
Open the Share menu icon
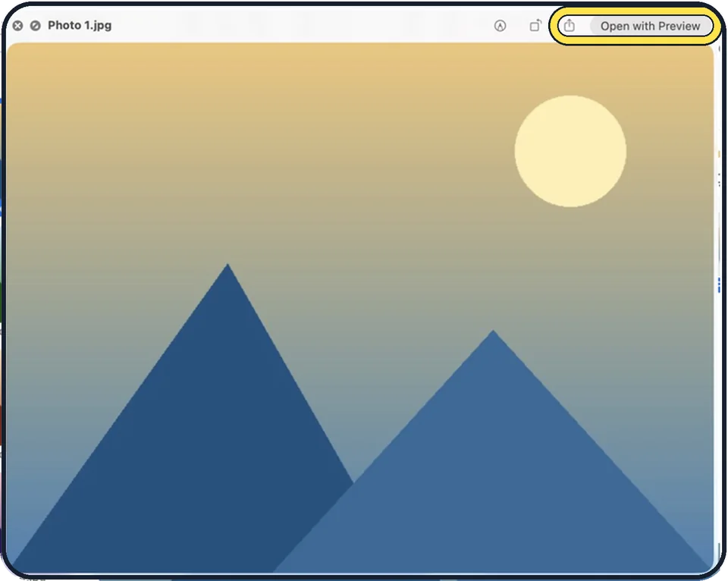click(570, 26)
